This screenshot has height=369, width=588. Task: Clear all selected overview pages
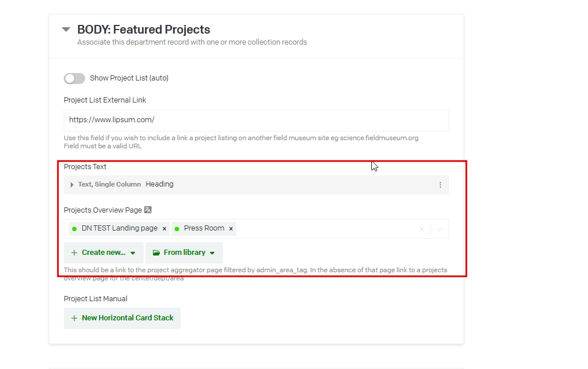[422, 229]
